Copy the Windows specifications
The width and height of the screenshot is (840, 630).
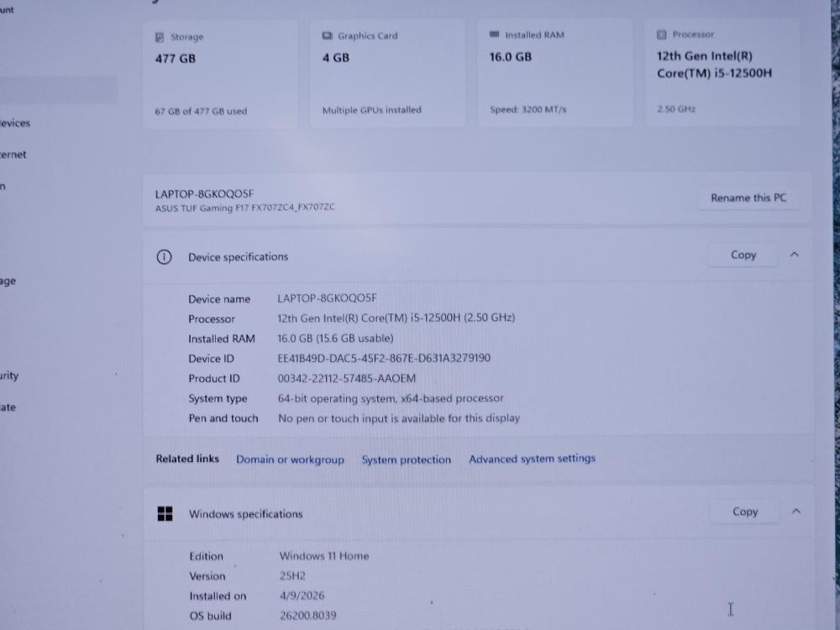[x=744, y=512]
